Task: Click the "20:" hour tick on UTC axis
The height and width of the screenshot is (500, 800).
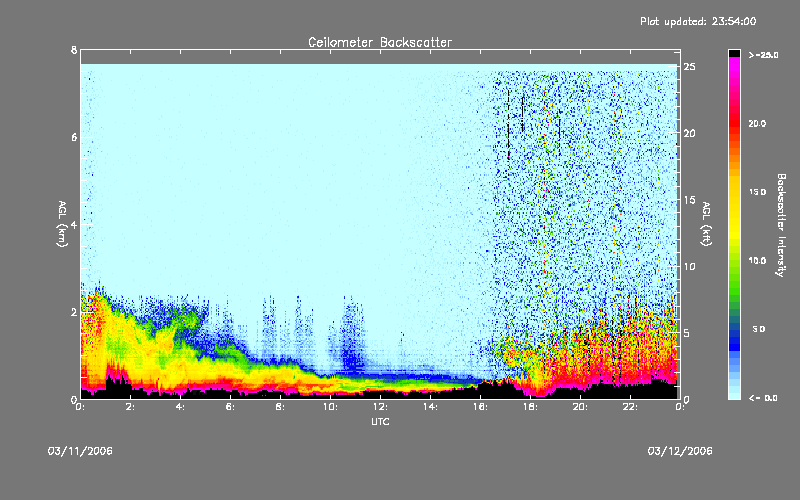Action: [x=580, y=407]
